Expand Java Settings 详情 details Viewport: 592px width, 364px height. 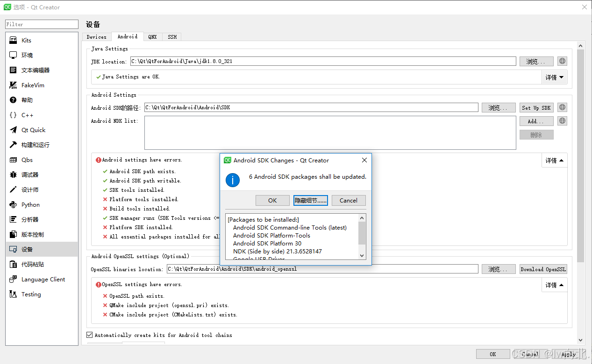[554, 77]
